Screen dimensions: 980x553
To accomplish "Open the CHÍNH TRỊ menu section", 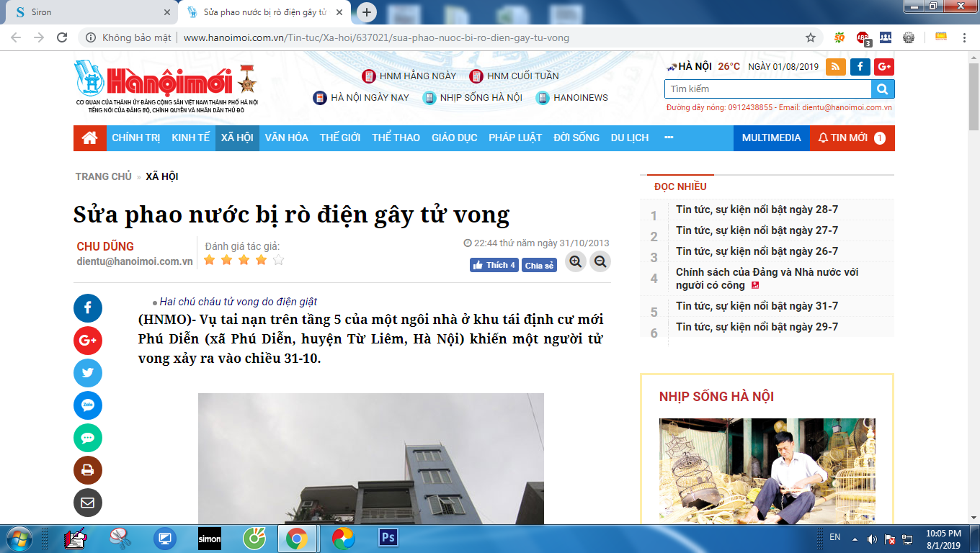I will pos(136,138).
